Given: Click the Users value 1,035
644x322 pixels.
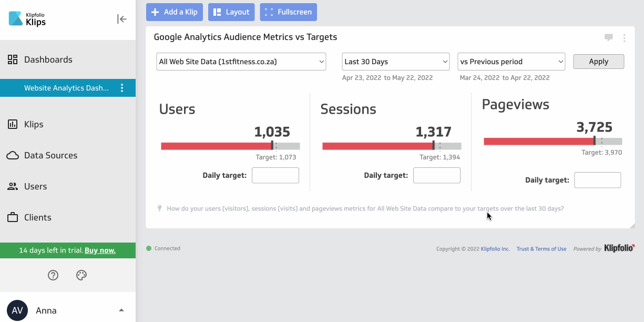Looking at the screenshot, I should point(272,132).
